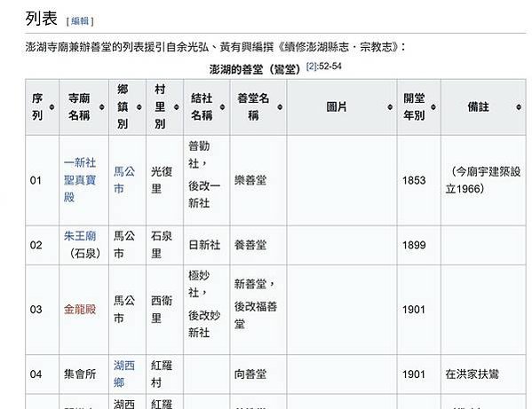
Task: Sort by 鄉鎮別 column arrows
Action: pos(139,107)
